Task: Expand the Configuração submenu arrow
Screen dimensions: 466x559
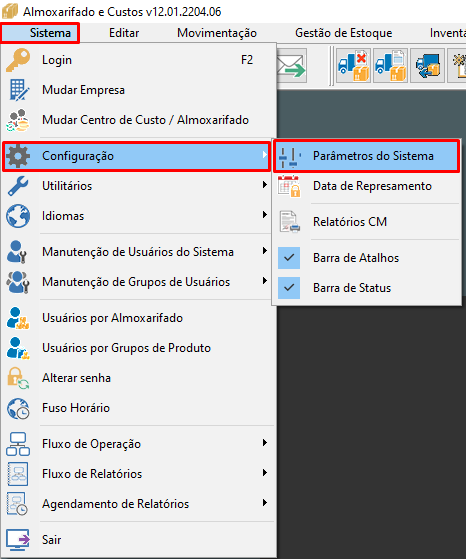Action: [265, 155]
